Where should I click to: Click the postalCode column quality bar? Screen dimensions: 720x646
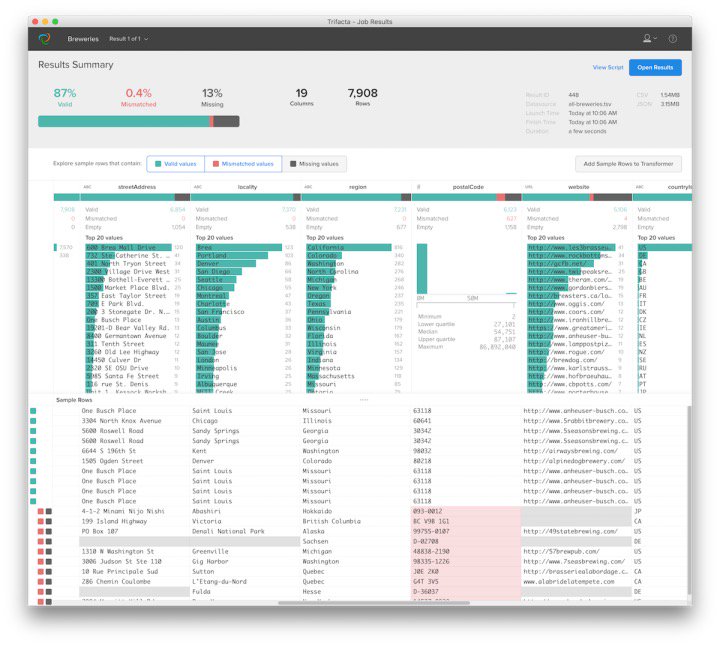[x=467, y=197]
